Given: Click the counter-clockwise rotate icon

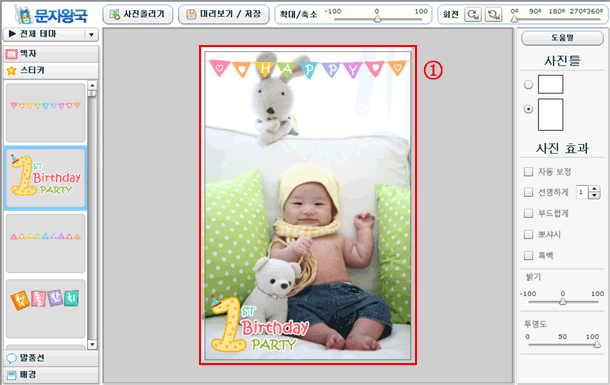Looking at the screenshot, I should click(493, 15).
